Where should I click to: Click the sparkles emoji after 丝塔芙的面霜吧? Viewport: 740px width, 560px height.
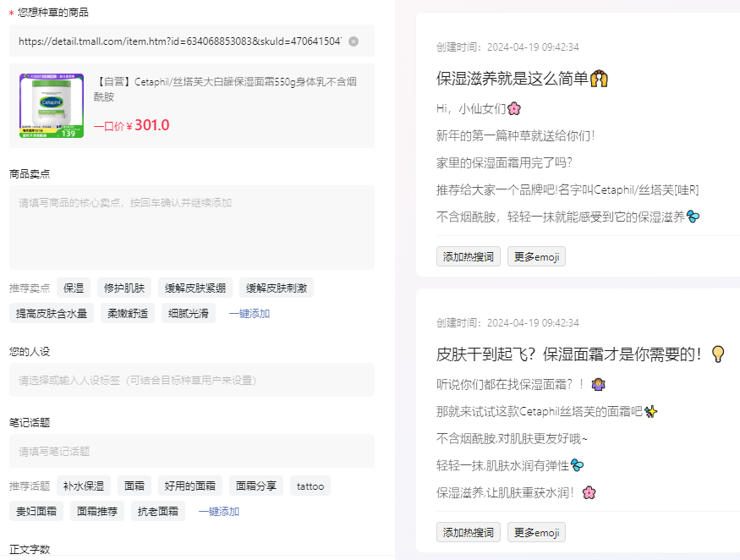tap(651, 411)
